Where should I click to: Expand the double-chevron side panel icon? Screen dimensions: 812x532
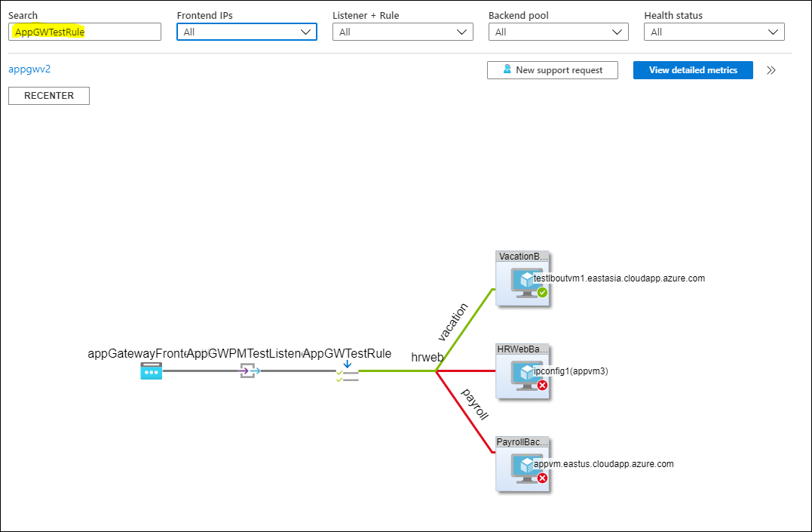(771, 70)
